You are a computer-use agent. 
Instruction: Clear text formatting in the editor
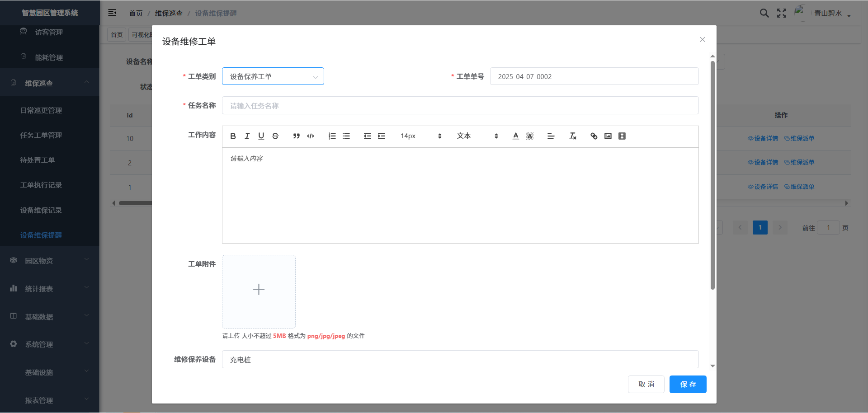[x=572, y=136]
